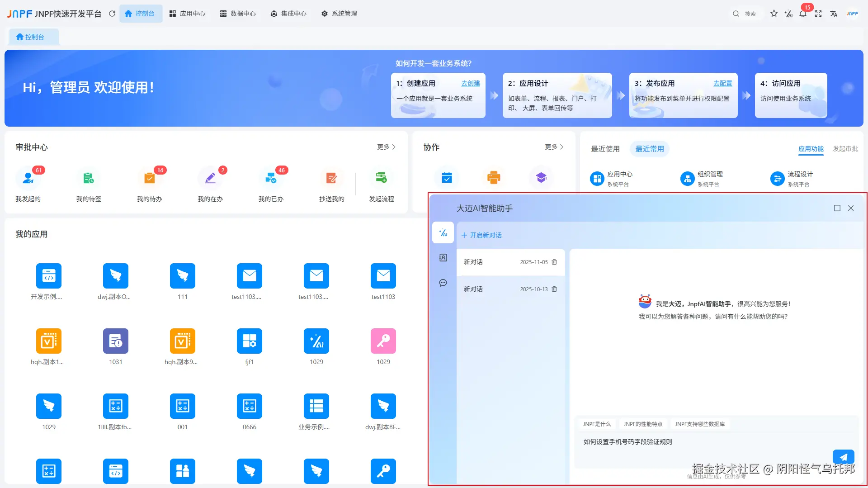Start a new conversation via 开启新对话
The width and height of the screenshot is (868, 488).
pyautogui.click(x=481, y=235)
